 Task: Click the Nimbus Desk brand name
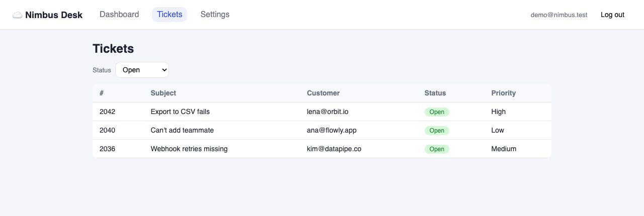54,15
